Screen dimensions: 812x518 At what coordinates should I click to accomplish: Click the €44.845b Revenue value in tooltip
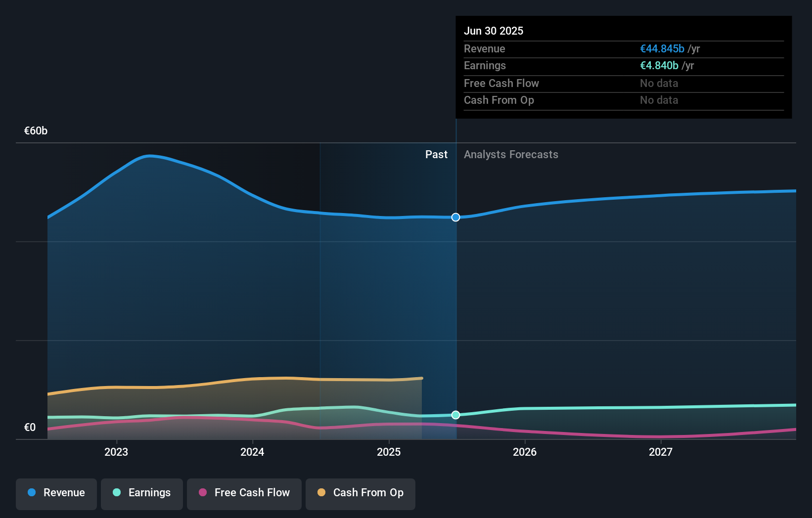(x=662, y=48)
